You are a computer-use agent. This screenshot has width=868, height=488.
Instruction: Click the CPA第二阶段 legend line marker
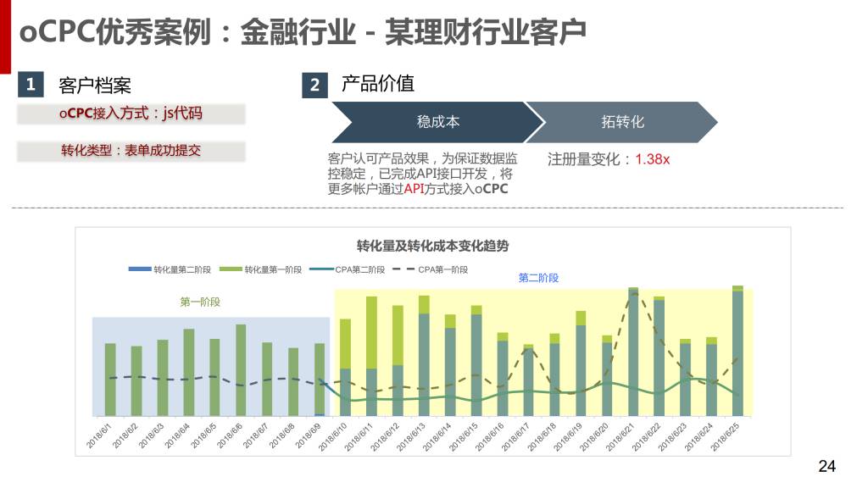click(321, 269)
